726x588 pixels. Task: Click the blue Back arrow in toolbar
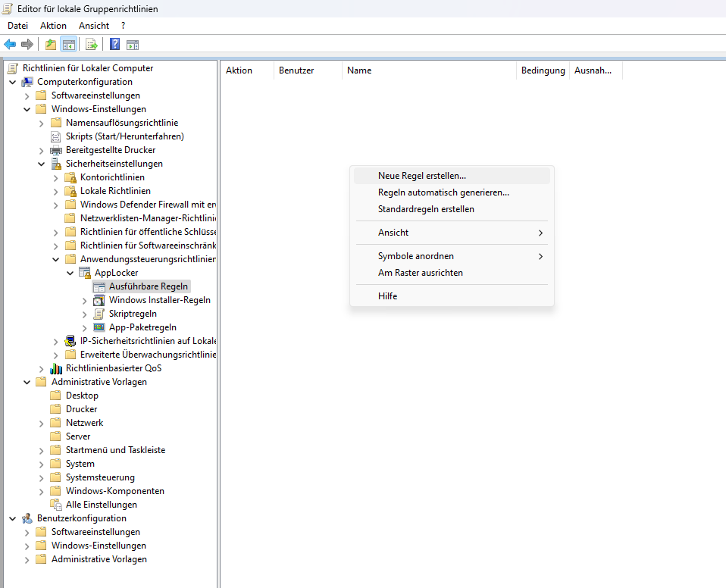click(x=10, y=45)
